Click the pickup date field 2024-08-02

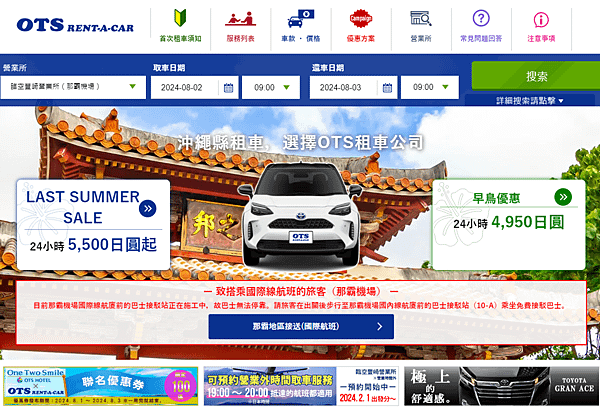click(195, 87)
